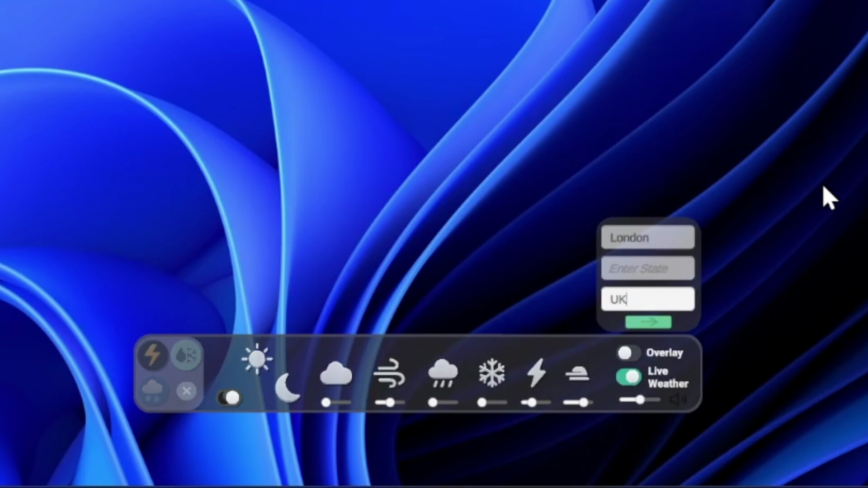868x488 pixels.
Task: Click the X button to clear weather presets
Action: pos(186,391)
